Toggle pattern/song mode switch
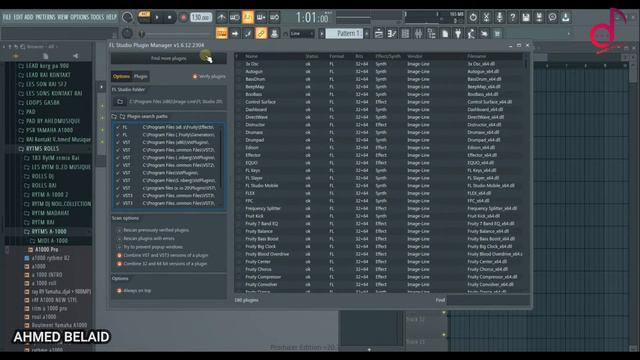This screenshot has height=360, width=640. pyautogui.click(x=144, y=17)
